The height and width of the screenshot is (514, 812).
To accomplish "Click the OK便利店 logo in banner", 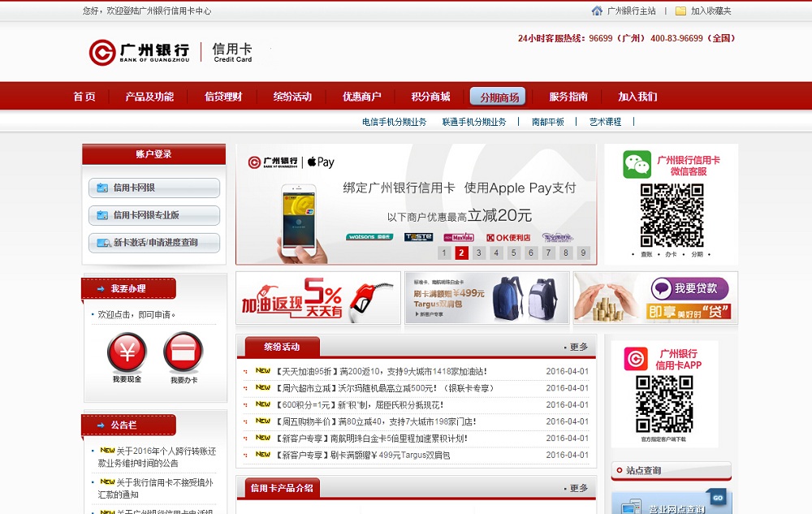I will pyautogui.click(x=508, y=238).
